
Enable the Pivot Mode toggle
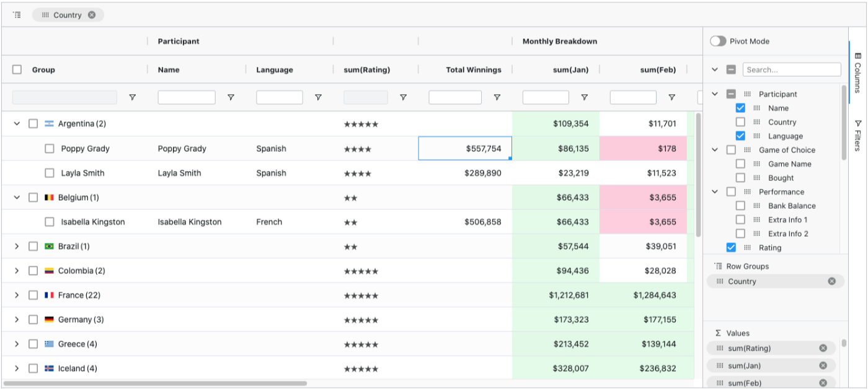pyautogui.click(x=719, y=41)
